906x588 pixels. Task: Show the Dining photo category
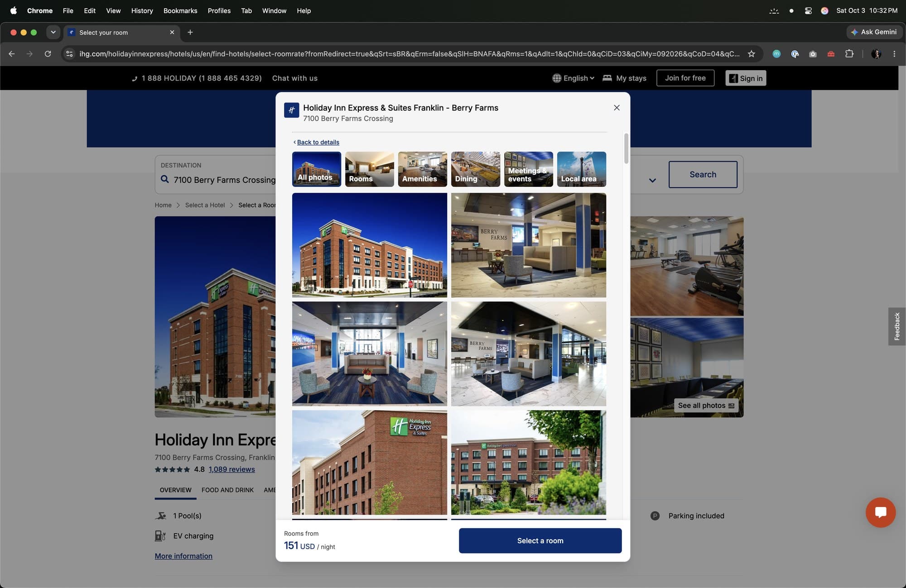point(476,169)
